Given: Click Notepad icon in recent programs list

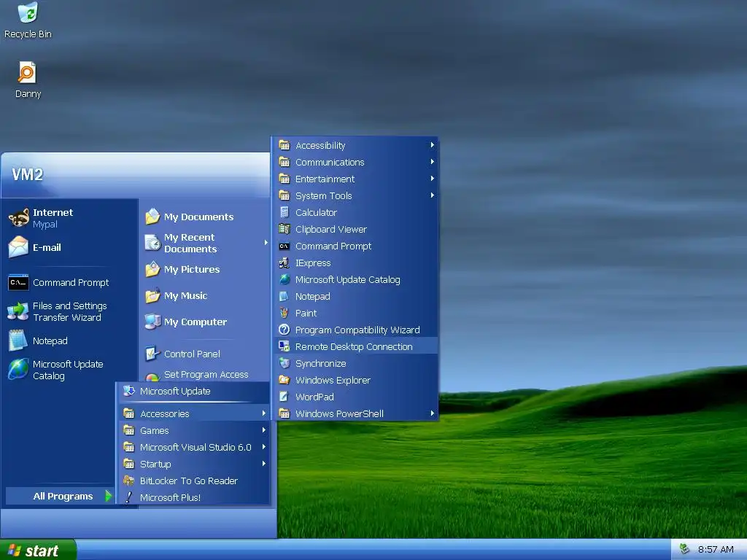Looking at the screenshot, I should point(18,341).
